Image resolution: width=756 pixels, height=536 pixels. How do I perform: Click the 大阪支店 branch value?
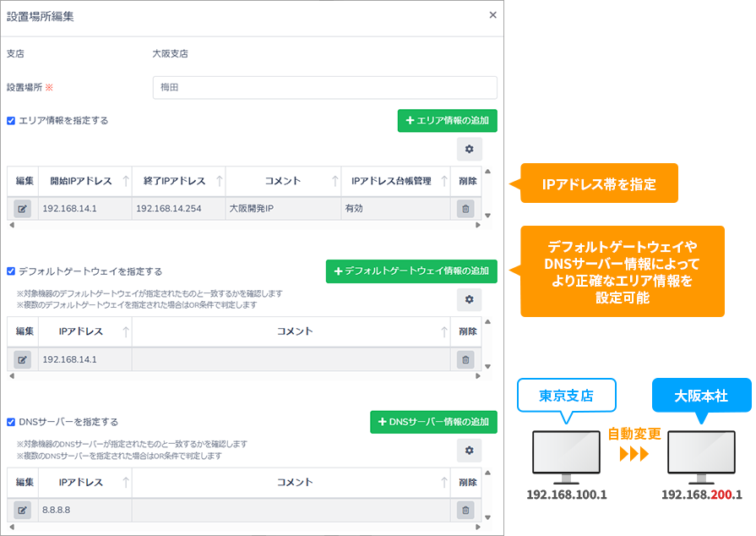(170, 53)
